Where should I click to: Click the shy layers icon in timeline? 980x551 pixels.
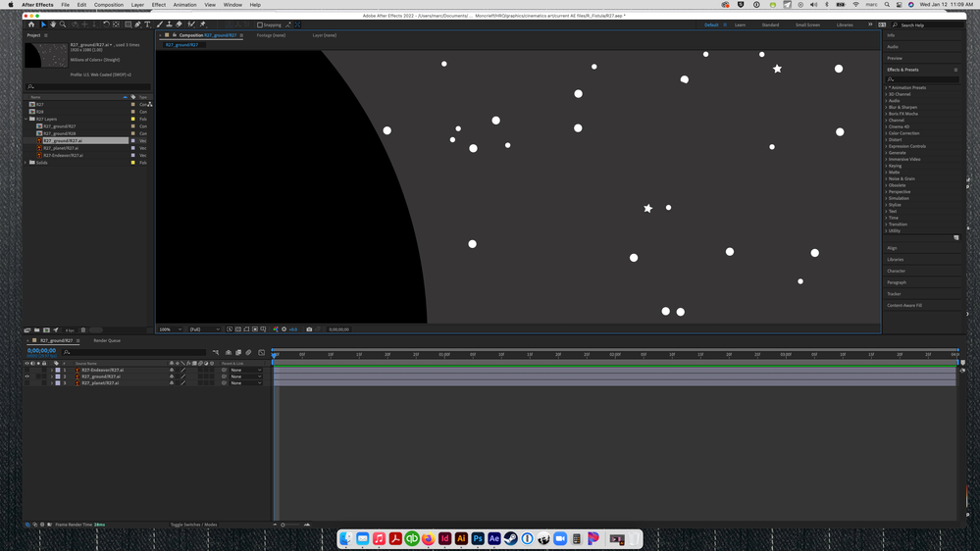[x=229, y=352]
